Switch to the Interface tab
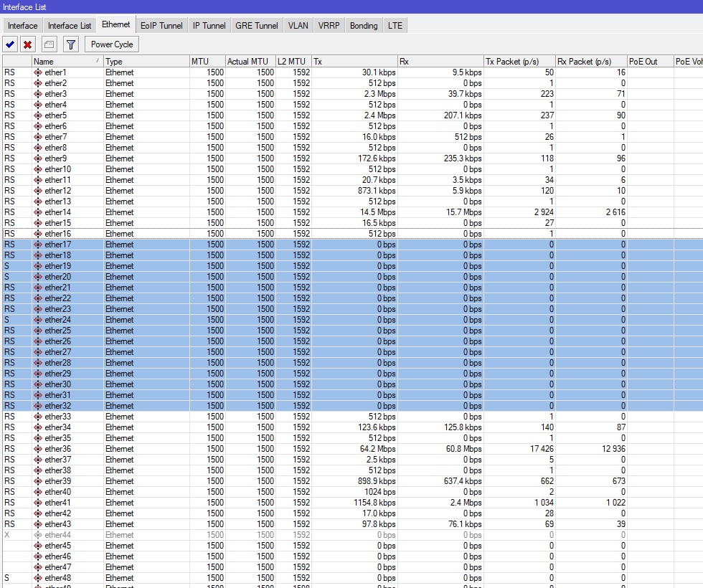The image size is (703, 588). pos(22,26)
